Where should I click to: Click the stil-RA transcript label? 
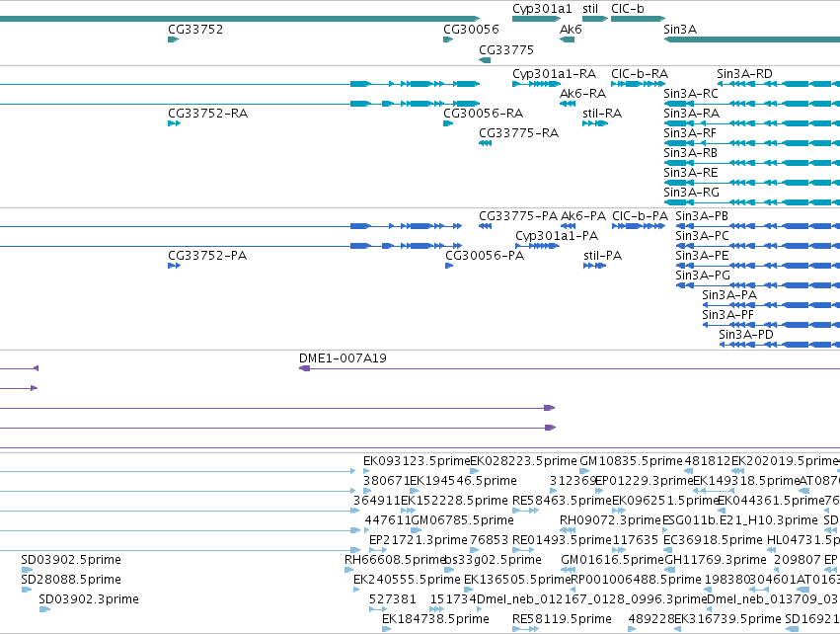pyautogui.click(x=602, y=114)
